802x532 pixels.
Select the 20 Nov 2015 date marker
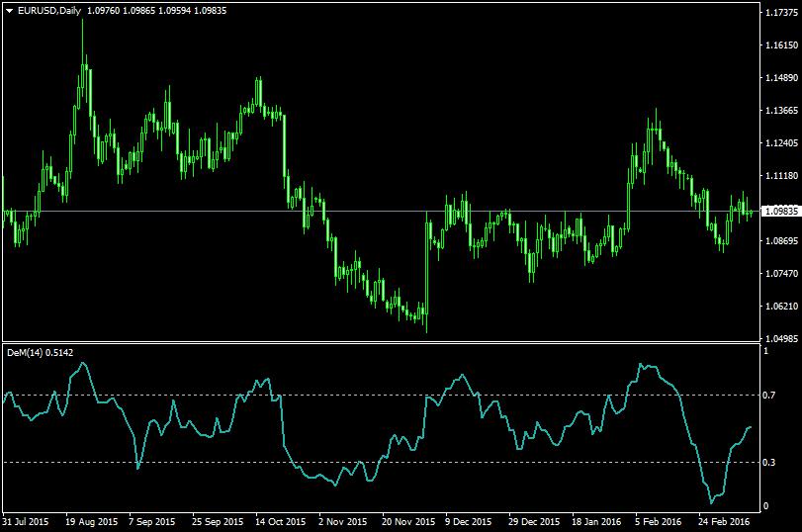408,522
